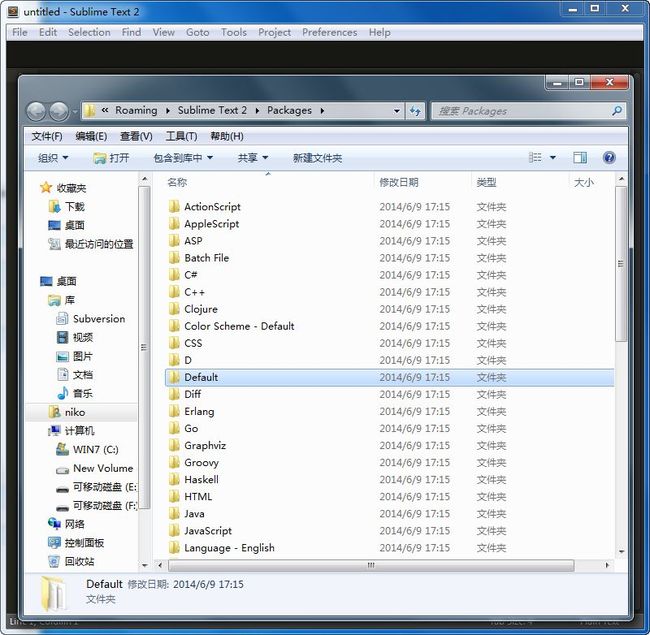Click the change view icon in toolbar

[535, 158]
